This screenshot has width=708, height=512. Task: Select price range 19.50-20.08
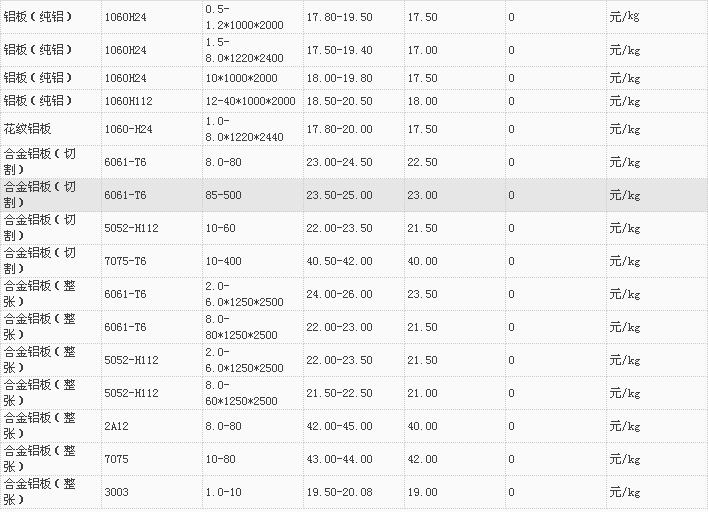tap(339, 492)
